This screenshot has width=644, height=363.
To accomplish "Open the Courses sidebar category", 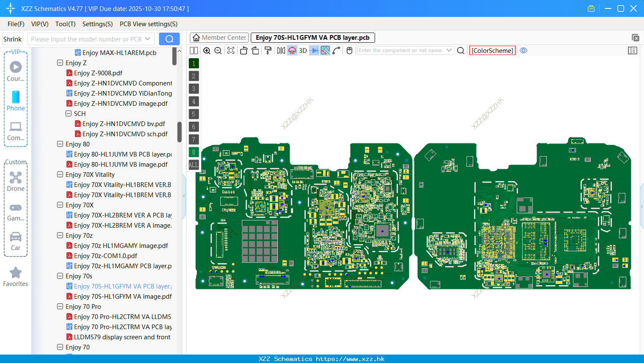I will (x=16, y=71).
